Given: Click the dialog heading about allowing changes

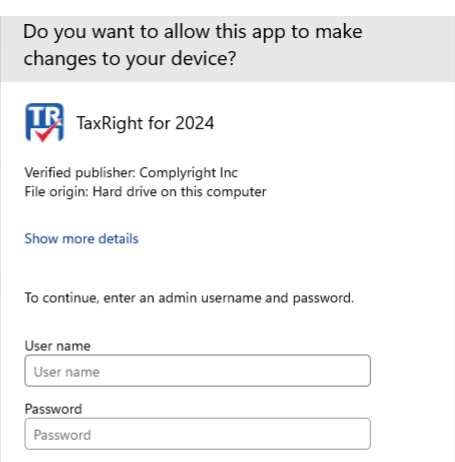Looking at the screenshot, I should point(193,45).
